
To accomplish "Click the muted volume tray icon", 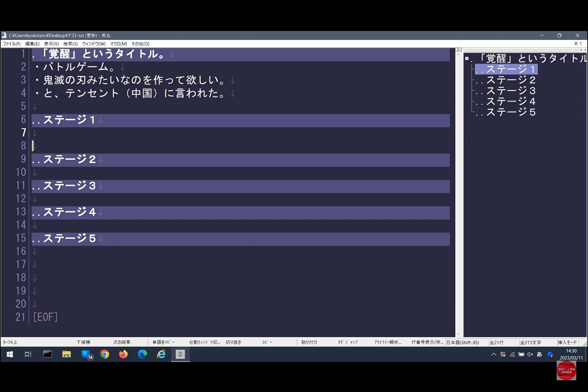I will tap(530, 354).
